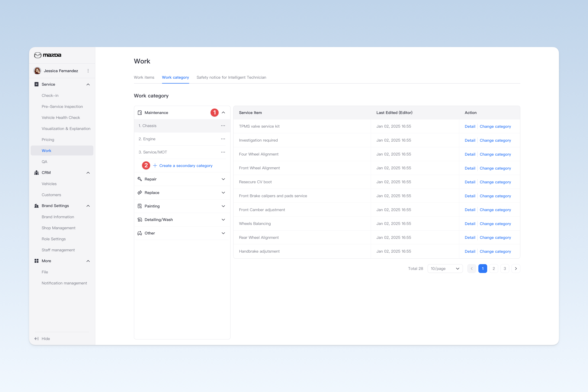Open Notification management menu item
This screenshot has height=392, width=588.
pos(64,283)
